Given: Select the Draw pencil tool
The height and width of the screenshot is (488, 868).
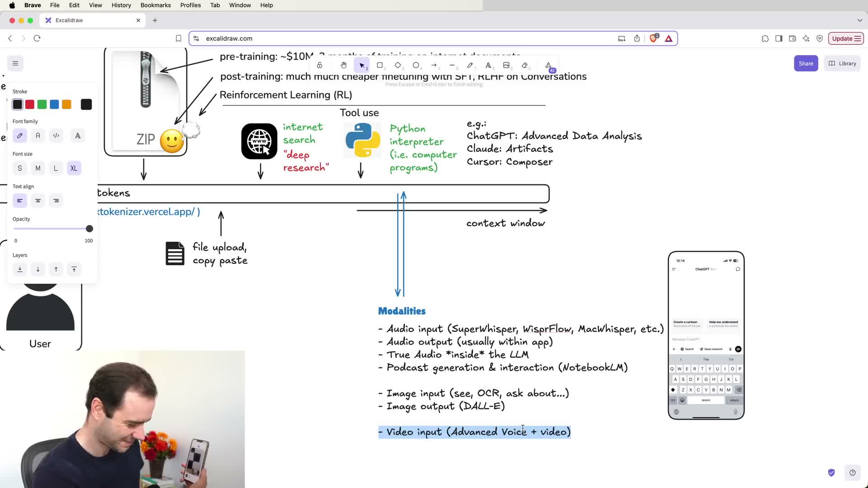Looking at the screenshot, I should 470,65.
